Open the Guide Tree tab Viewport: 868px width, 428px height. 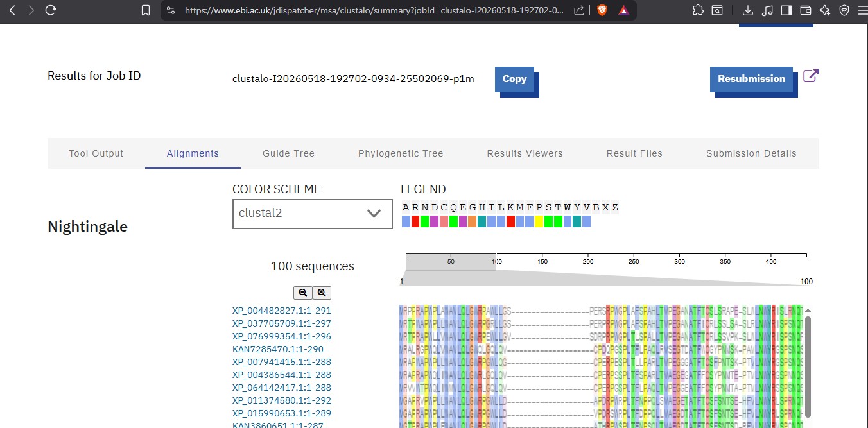[288, 153]
